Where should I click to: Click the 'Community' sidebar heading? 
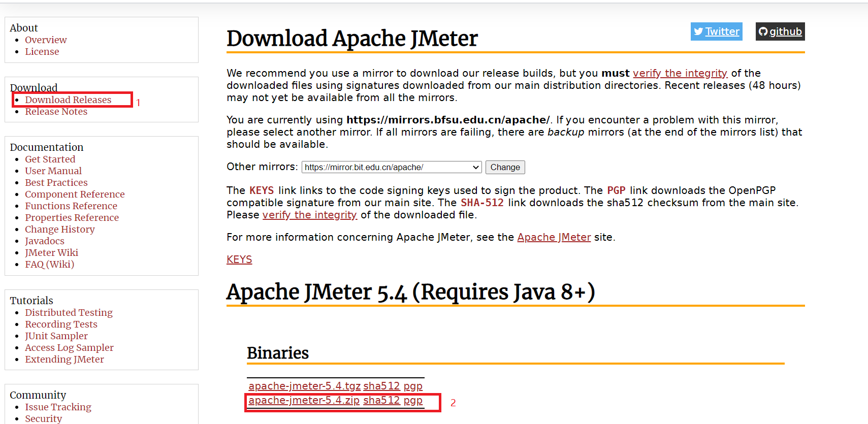[x=38, y=395]
